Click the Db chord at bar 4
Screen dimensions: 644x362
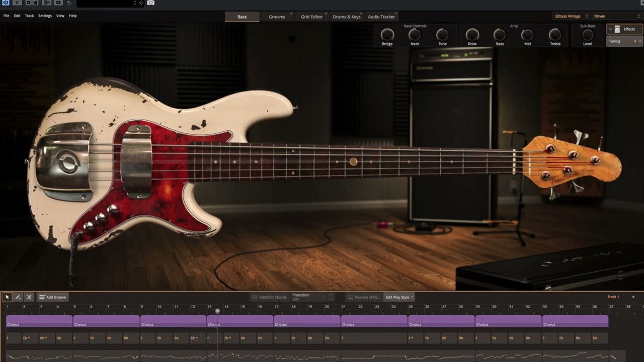(64, 338)
